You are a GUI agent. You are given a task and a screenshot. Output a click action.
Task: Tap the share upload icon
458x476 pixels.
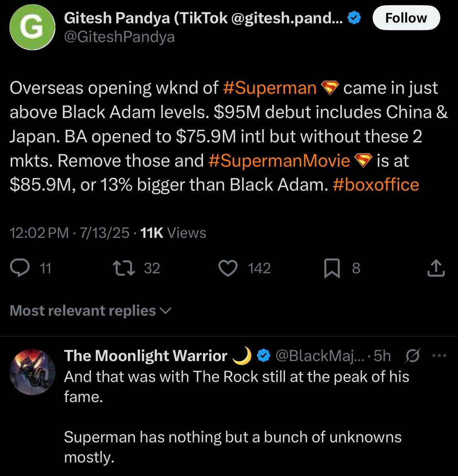point(436,268)
